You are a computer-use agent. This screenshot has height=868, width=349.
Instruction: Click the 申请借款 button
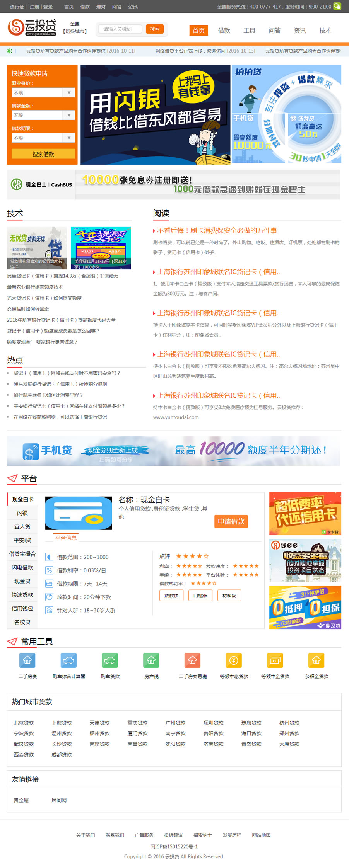coord(231,521)
